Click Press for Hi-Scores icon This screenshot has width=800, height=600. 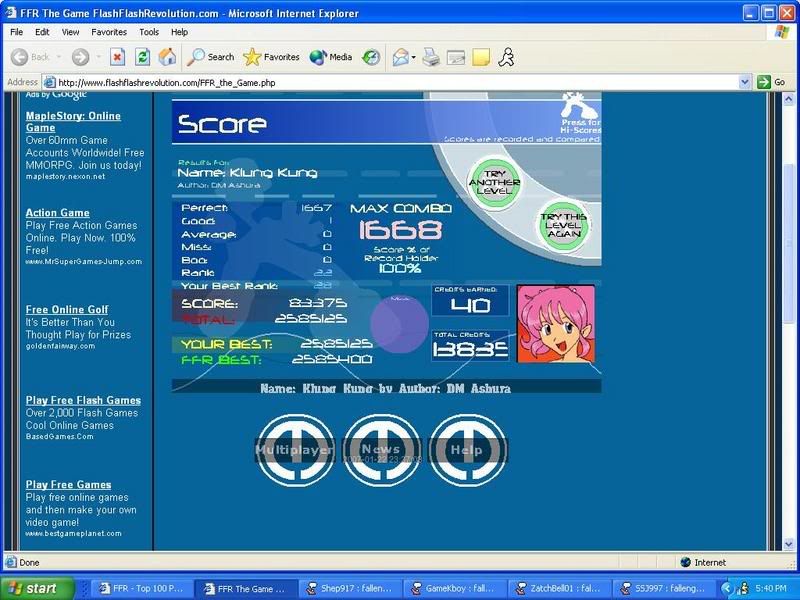click(x=580, y=113)
